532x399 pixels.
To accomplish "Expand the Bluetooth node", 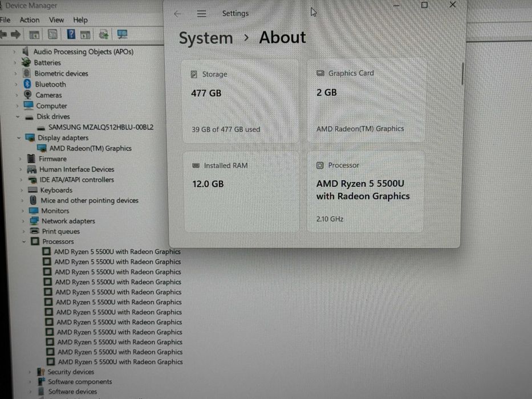I will 17,84.
